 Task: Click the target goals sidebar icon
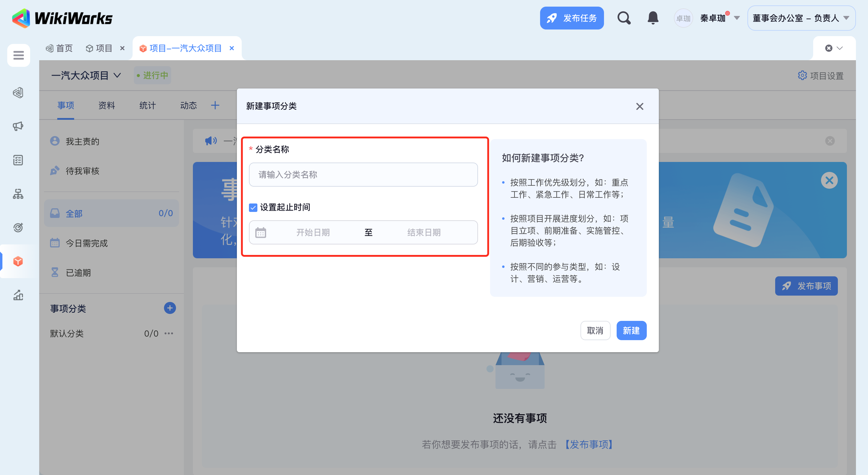pos(18,228)
